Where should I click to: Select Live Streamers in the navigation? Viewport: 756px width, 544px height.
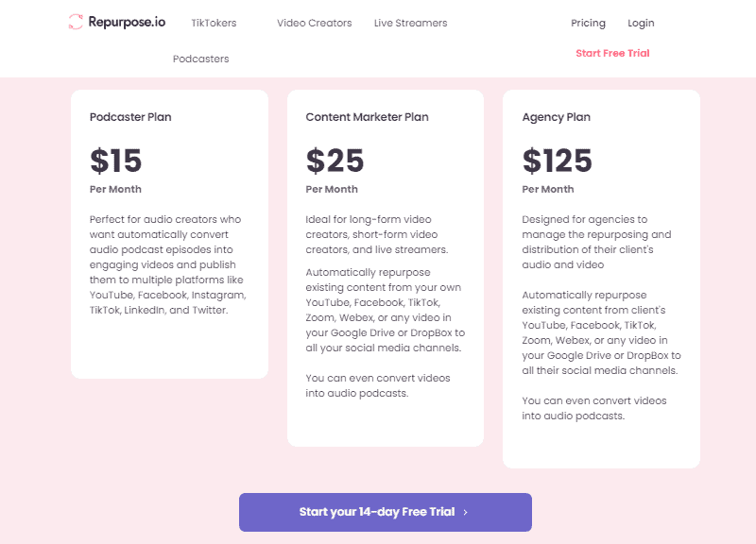410,23
